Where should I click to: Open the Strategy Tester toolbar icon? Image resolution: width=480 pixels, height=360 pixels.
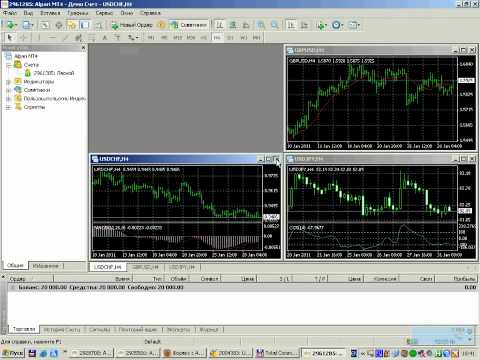click(x=99, y=25)
